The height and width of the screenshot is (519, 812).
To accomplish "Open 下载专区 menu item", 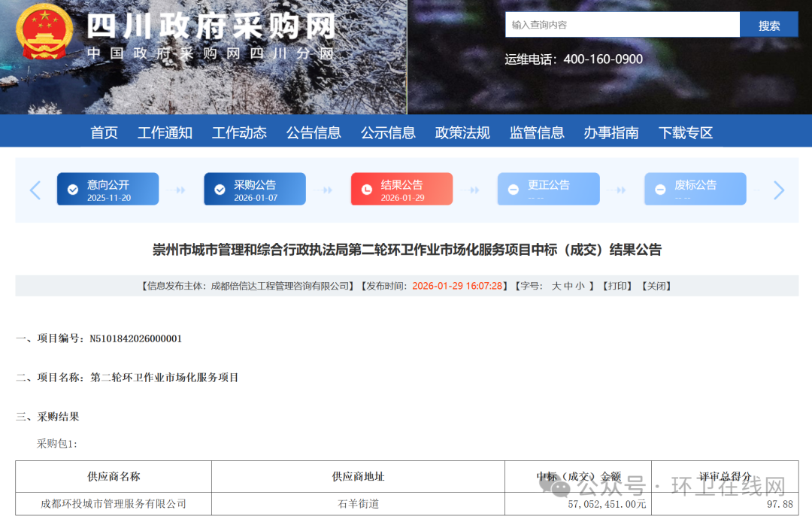I will (686, 133).
